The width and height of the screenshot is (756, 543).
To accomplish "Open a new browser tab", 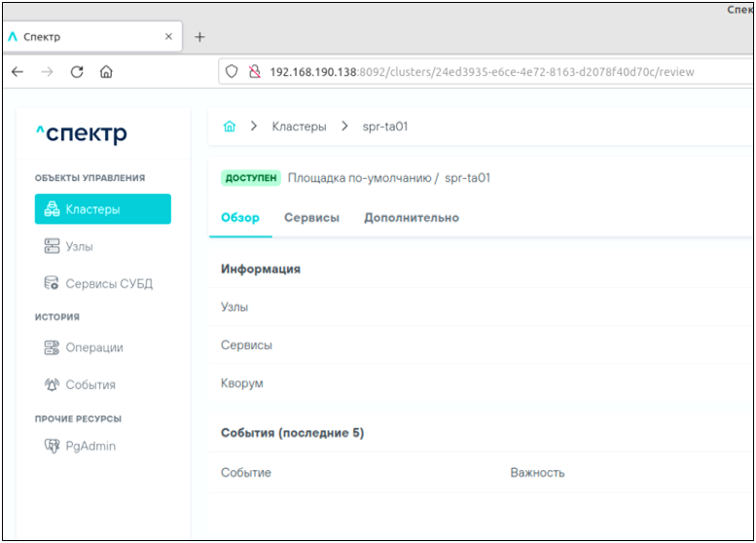I will (199, 37).
